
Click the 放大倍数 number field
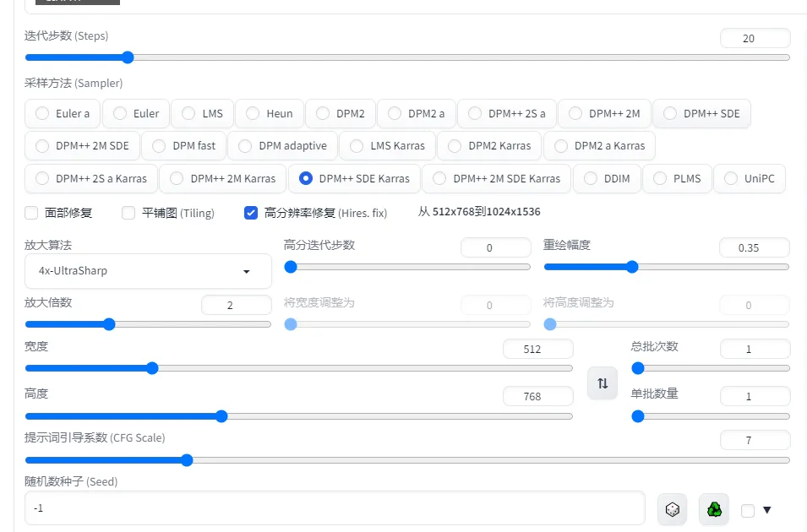click(237, 305)
